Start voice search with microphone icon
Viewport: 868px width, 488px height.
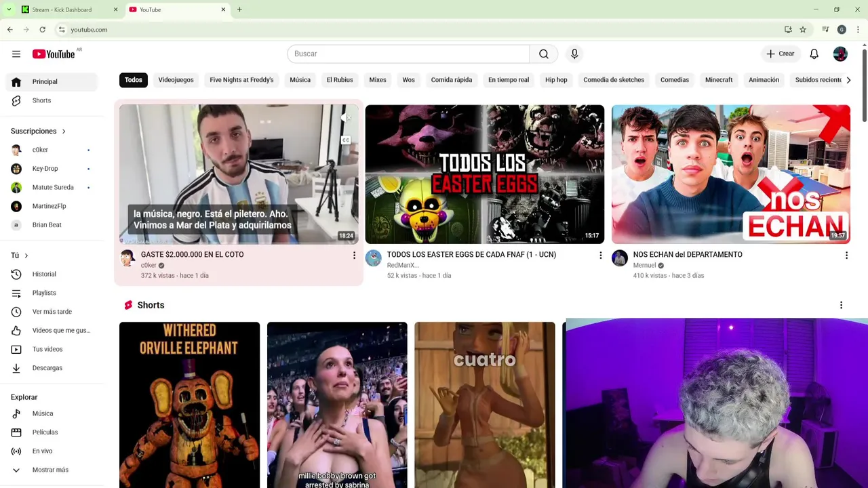(x=574, y=54)
